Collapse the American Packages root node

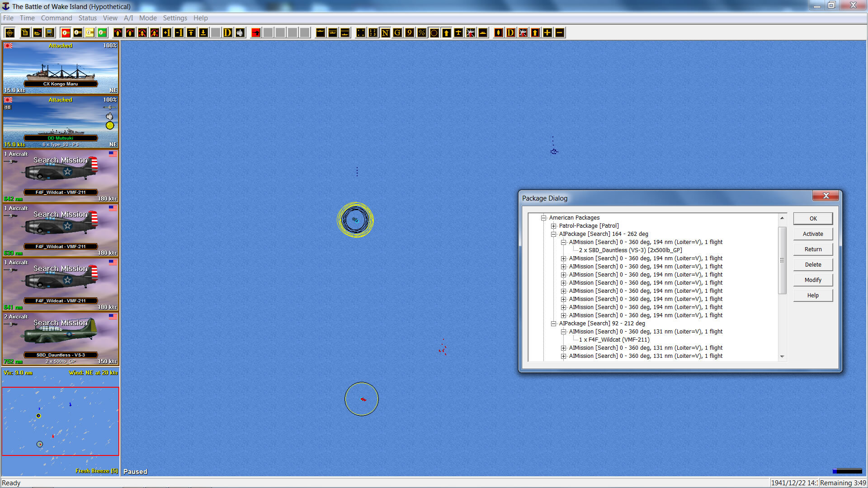coord(543,218)
